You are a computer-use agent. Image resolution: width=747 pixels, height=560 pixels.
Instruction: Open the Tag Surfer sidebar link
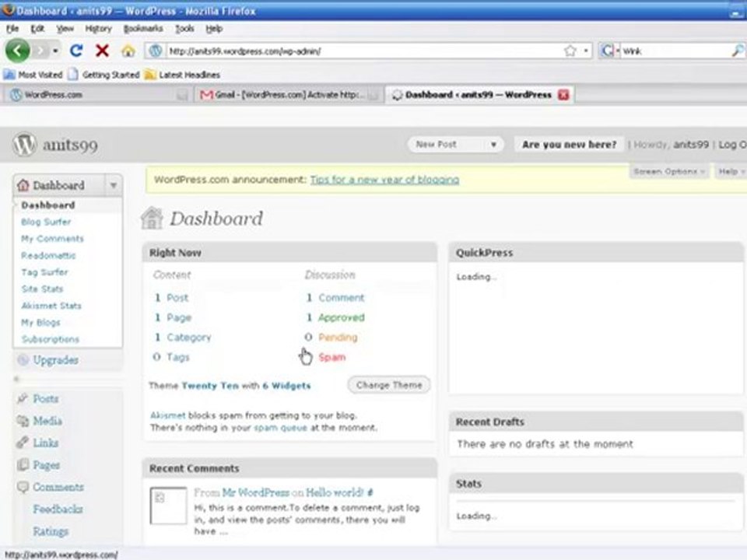point(44,272)
